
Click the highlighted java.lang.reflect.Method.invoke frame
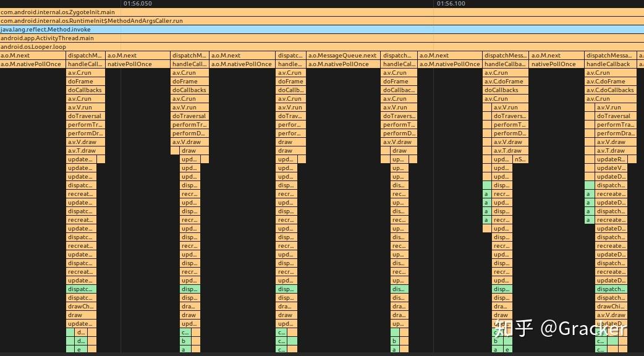(322, 30)
